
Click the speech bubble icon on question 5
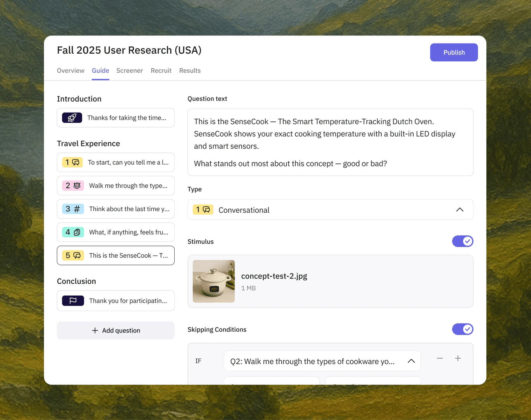tap(77, 255)
